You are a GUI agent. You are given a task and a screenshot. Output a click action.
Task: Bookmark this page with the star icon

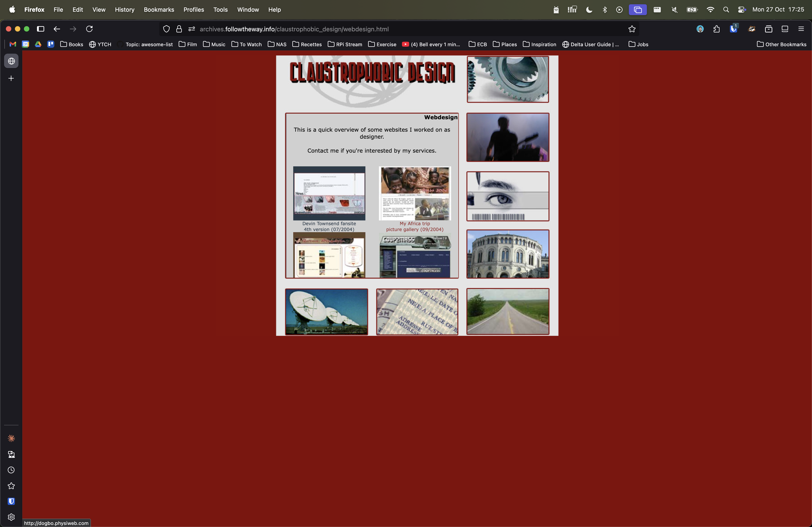point(632,29)
